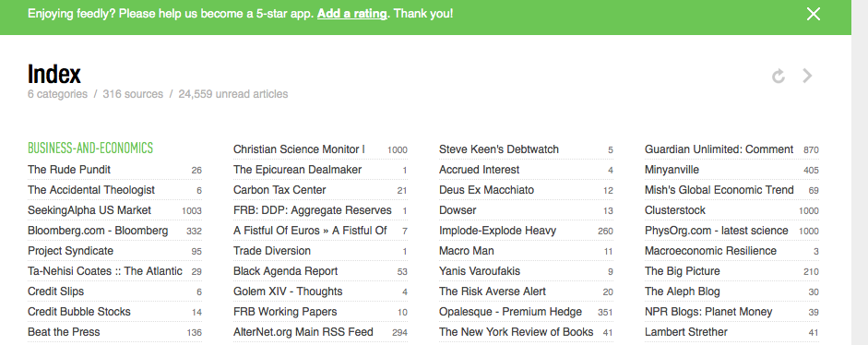The height and width of the screenshot is (345, 868).
Task: Click the refresh icon
Action: click(x=779, y=76)
